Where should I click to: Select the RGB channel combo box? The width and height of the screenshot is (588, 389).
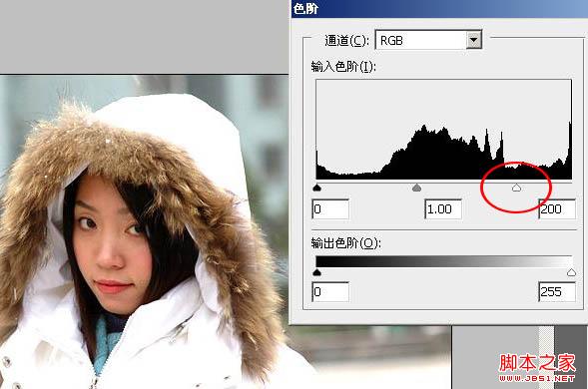[428, 40]
